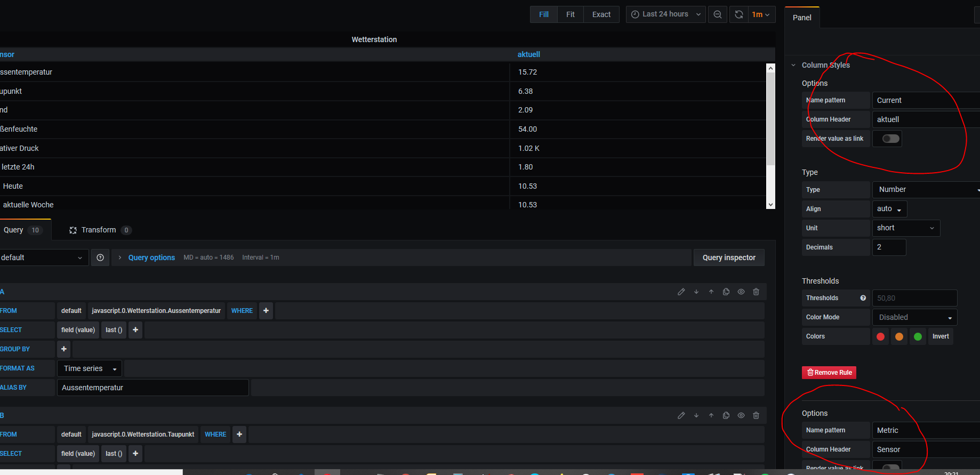Viewport: 980px width, 475px height.
Task: Click the Remove Rule button
Action: pyautogui.click(x=829, y=373)
